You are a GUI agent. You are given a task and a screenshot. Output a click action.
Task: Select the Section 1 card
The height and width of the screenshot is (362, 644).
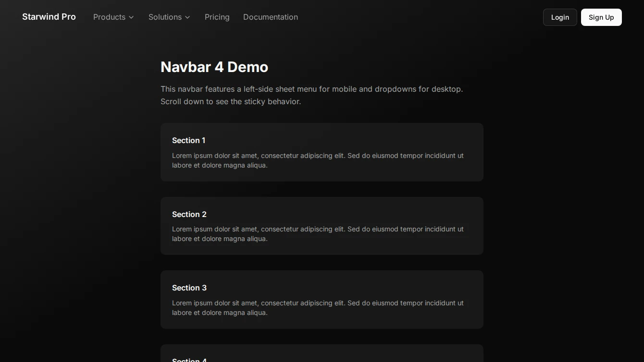click(x=322, y=152)
